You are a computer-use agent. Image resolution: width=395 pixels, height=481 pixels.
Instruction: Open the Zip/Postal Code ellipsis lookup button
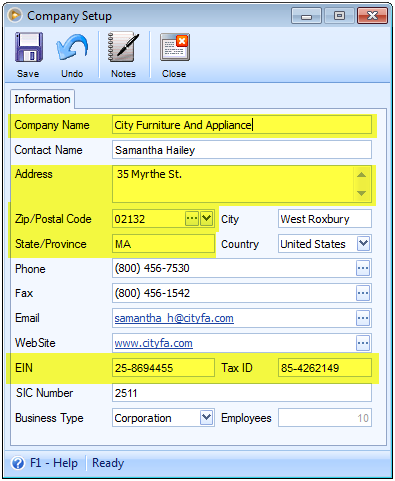192,219
